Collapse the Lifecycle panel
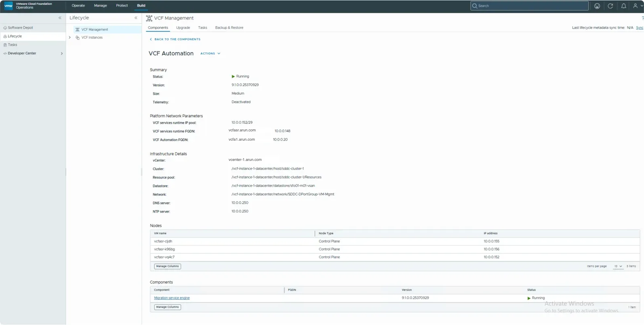Screen dimensions: 644x325 pos(136,18)
